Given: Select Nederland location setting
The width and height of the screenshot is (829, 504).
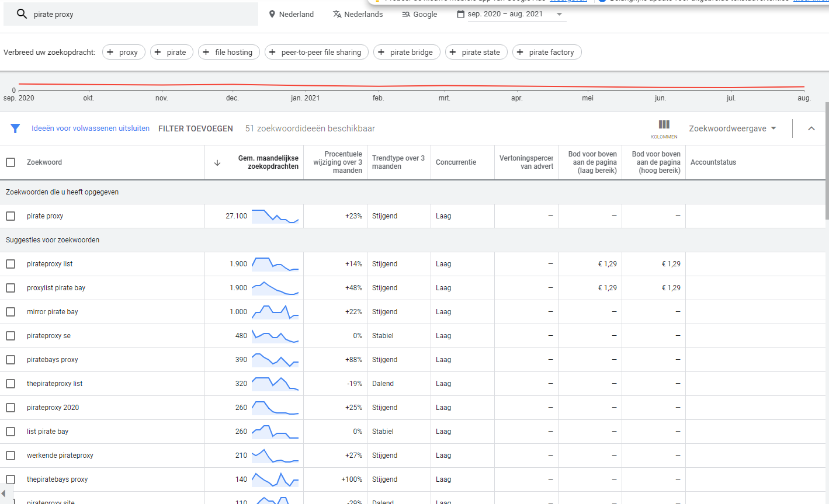Looking at the screenshot, I should (291, 14).
